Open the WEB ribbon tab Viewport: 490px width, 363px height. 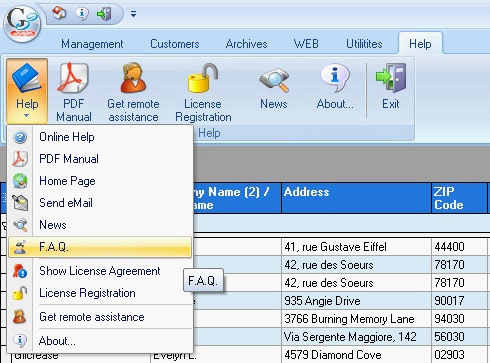(306, 44)
